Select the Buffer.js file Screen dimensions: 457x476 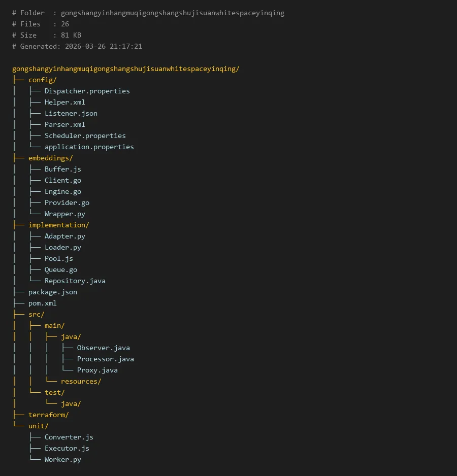coord(62,169)
